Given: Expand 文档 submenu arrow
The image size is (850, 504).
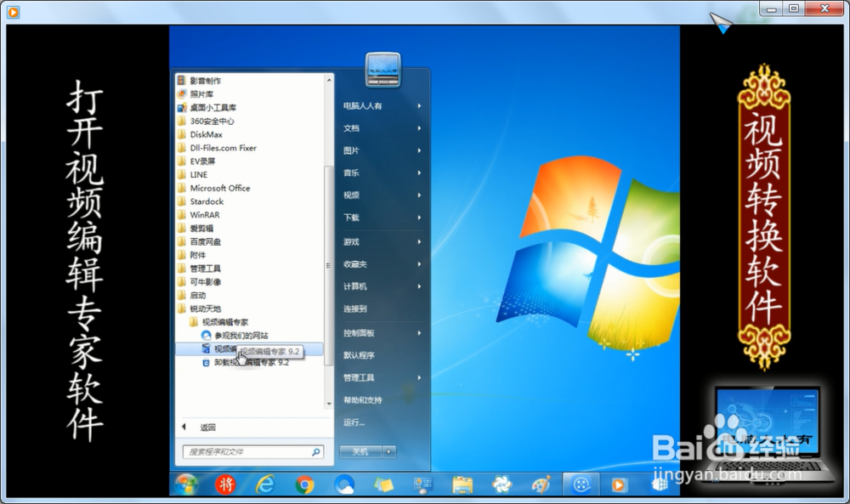Looking at the screenshot, I should pyautogui.click(x=419, y=127).
